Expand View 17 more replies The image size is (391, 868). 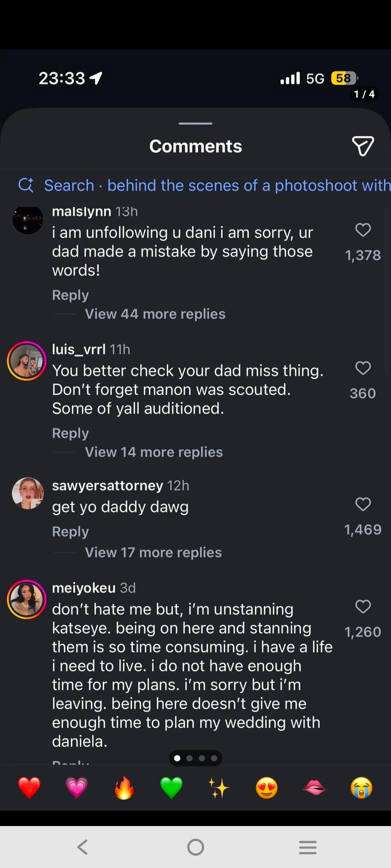click(x=153, y=553)
